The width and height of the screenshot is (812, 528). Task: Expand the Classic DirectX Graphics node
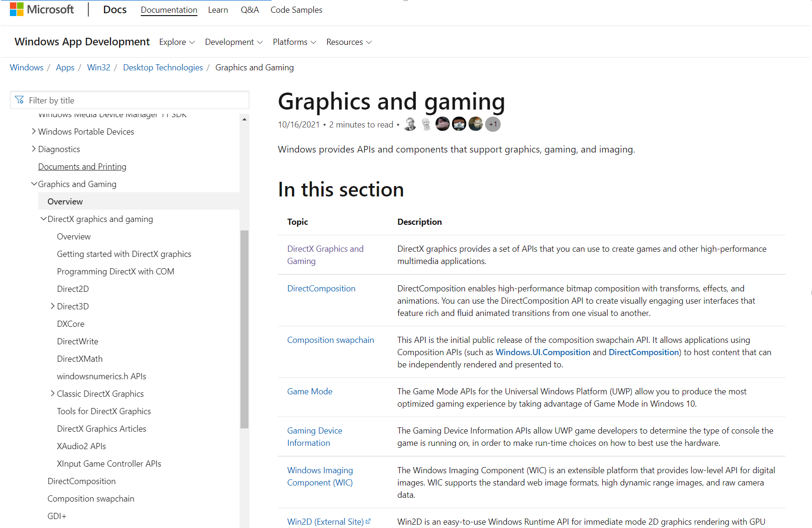pos(52,393)
